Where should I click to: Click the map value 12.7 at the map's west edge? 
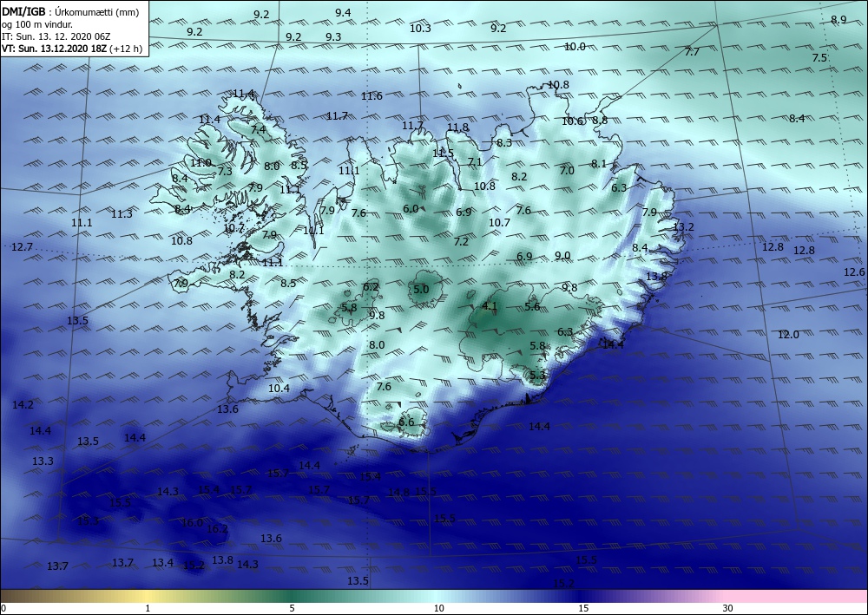click(22, 246)
